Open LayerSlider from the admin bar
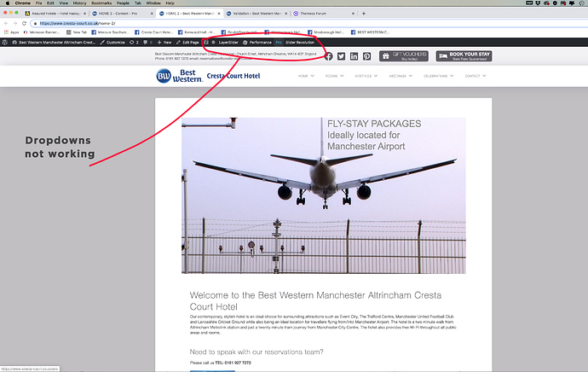Viewport: 588px width, 372px height. [225, 43]
